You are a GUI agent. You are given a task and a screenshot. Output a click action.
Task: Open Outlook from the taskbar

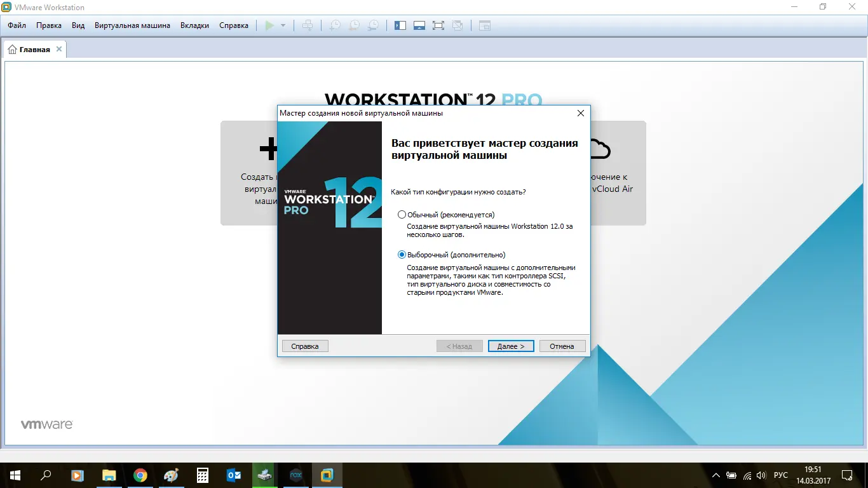234,475
